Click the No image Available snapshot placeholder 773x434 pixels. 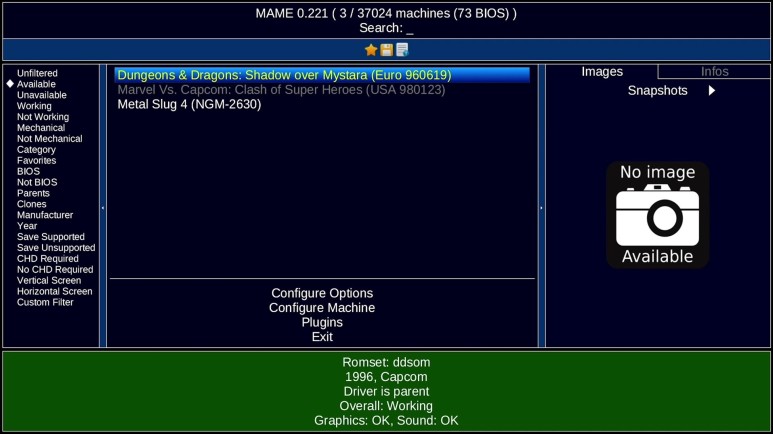point(657,215)
